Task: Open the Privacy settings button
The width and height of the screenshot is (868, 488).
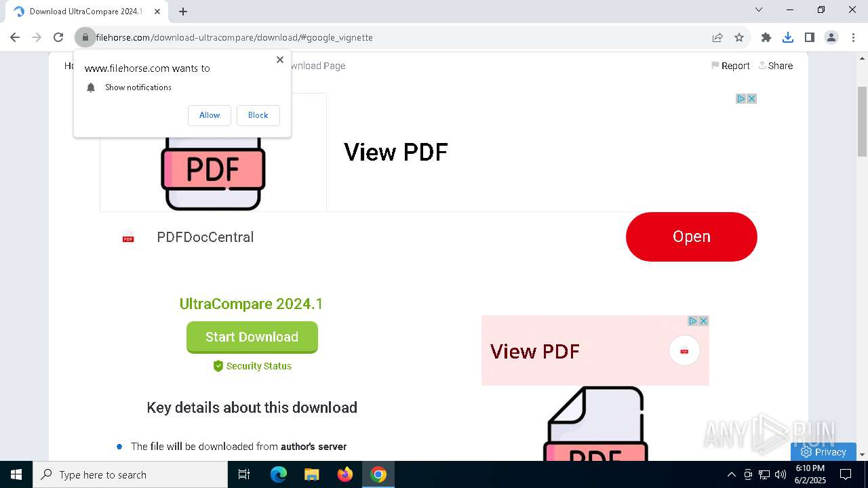Action: coord(823,452)
